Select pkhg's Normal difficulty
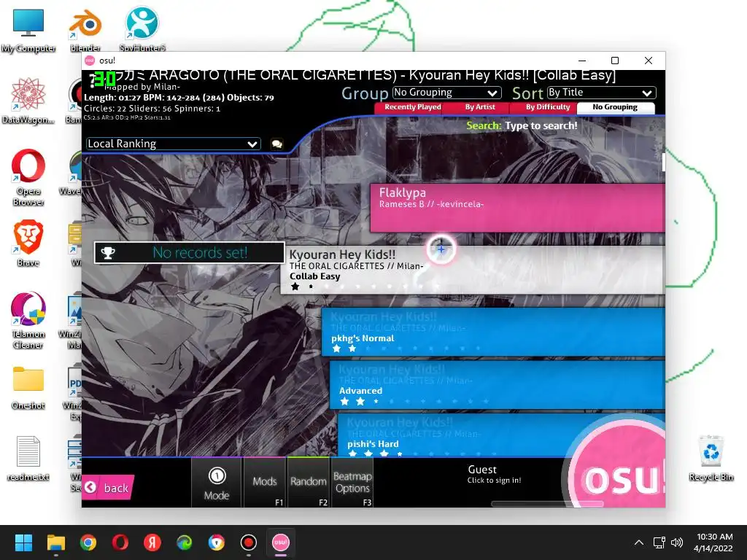The image size is (747, 560). [493, 332]
